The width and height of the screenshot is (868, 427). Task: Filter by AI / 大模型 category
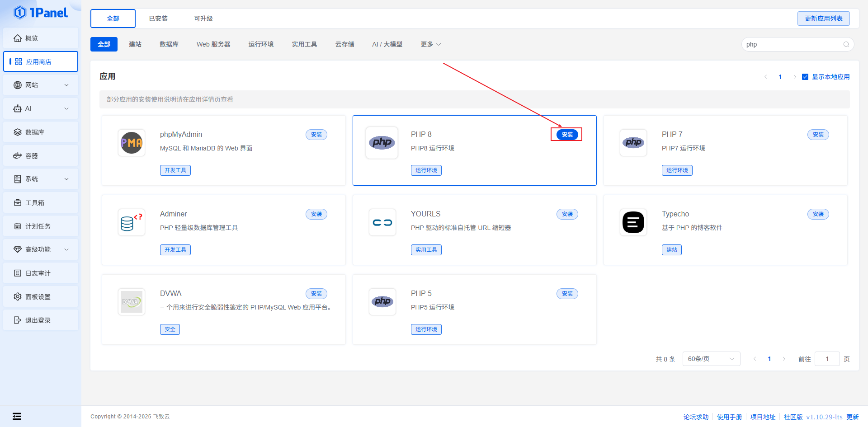click(x=387, y=44)
